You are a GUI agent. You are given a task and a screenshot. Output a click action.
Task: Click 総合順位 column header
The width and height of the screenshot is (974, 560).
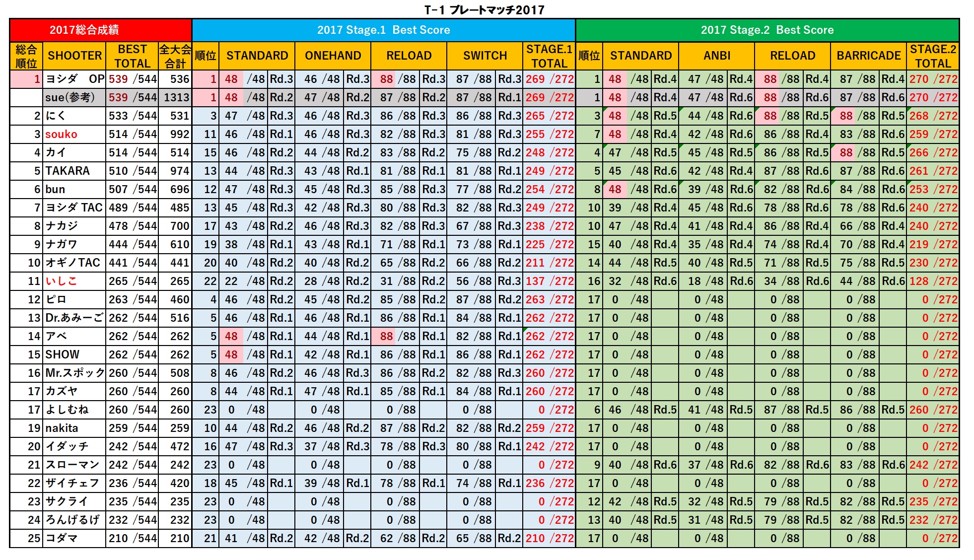click(x=26, y=56)
